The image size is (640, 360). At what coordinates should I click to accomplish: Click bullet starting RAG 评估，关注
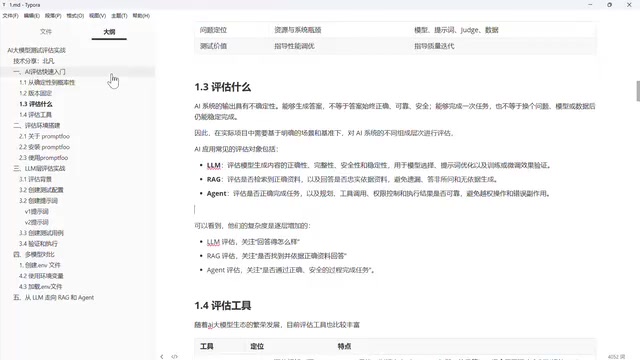click(x=276, y=256)
